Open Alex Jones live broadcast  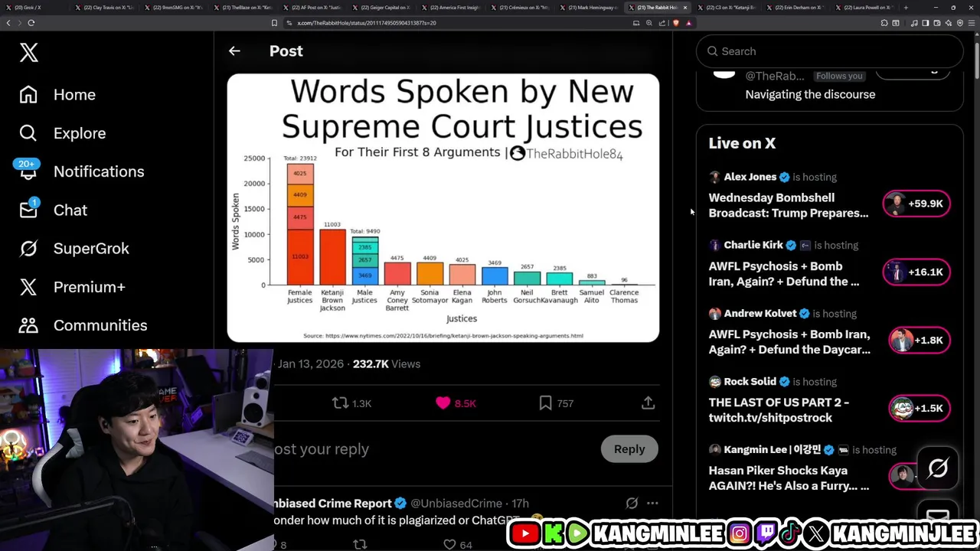coord(789,205)
